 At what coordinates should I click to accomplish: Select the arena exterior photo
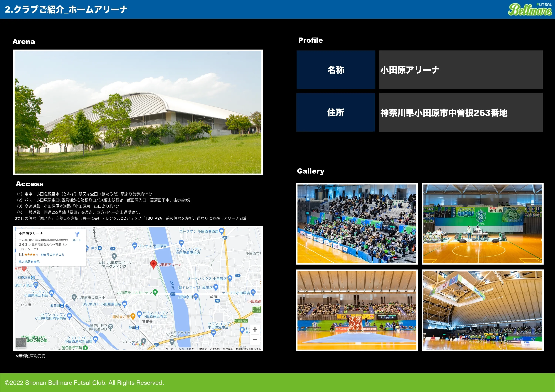[138, 112]
